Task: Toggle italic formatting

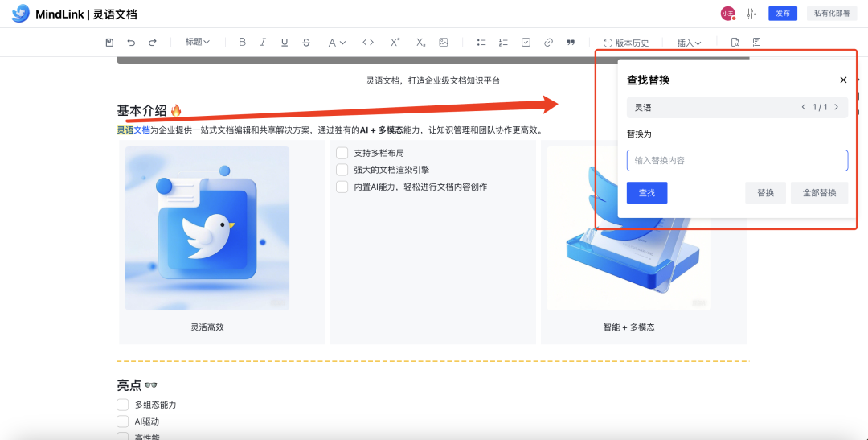Action: click(x=263, y=42)
